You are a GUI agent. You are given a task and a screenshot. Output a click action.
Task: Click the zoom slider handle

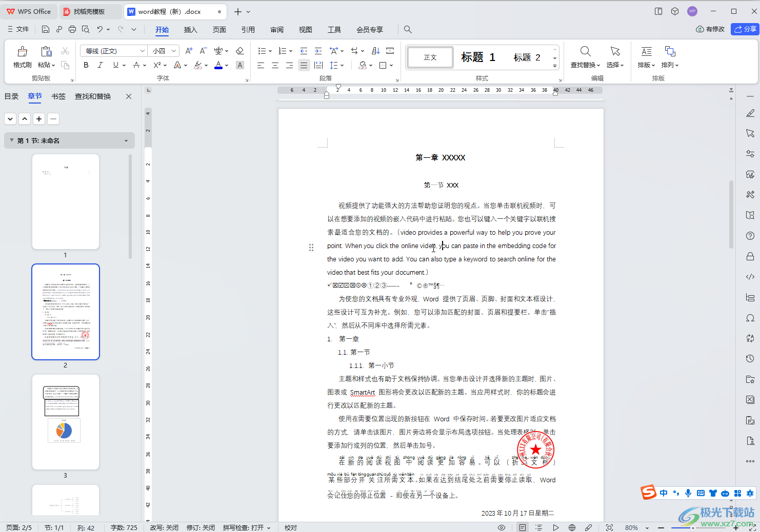[x=693, y=527]
